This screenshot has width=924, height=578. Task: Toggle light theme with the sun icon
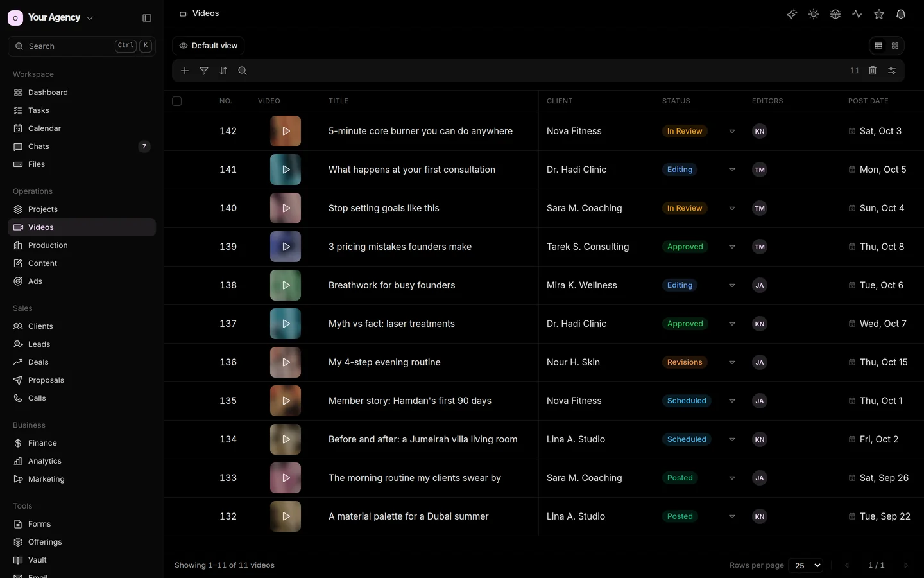click(x=814, y=14)
